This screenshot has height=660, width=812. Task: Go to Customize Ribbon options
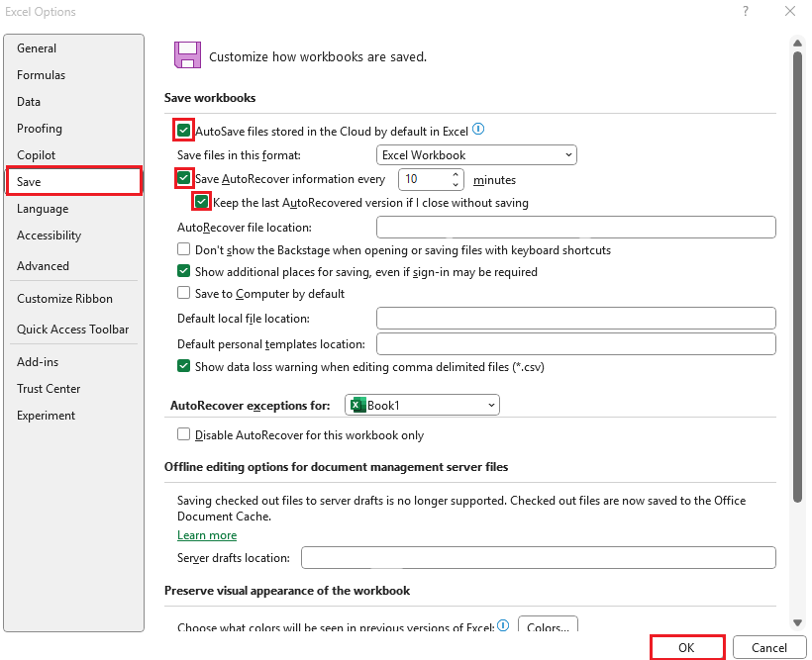click(x=64, y=299)
